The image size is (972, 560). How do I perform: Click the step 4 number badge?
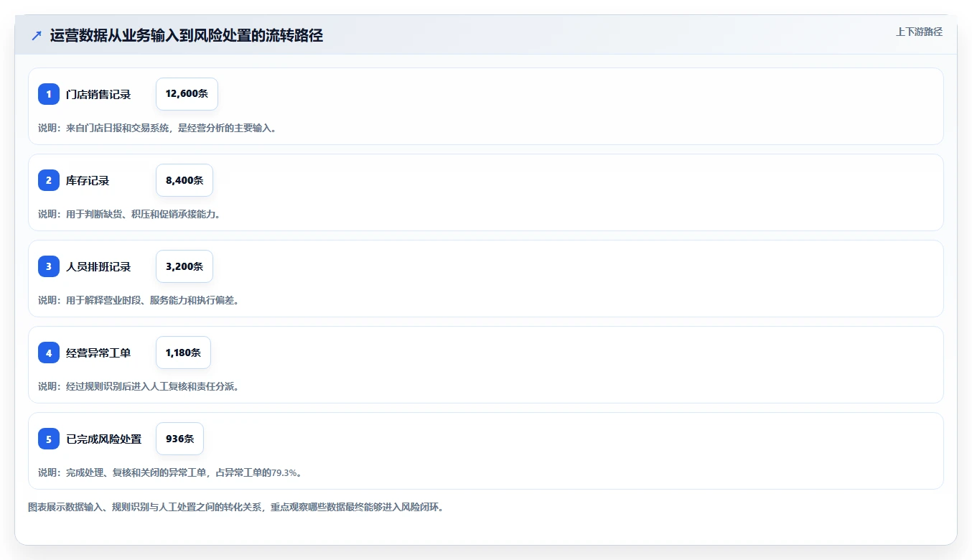coord(49,353)
